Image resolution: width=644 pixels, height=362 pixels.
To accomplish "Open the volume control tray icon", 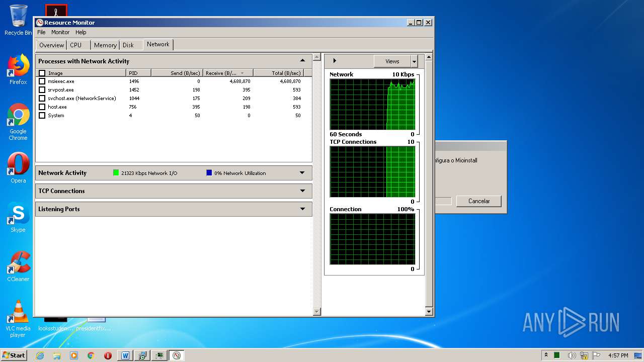I will (572, 355).
